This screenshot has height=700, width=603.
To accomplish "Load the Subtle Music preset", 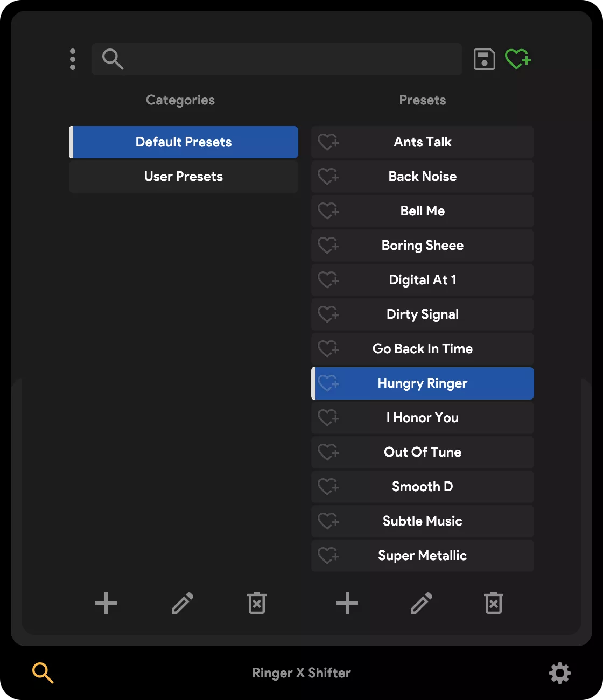I will pyautogui.click(x=422, y=521).
